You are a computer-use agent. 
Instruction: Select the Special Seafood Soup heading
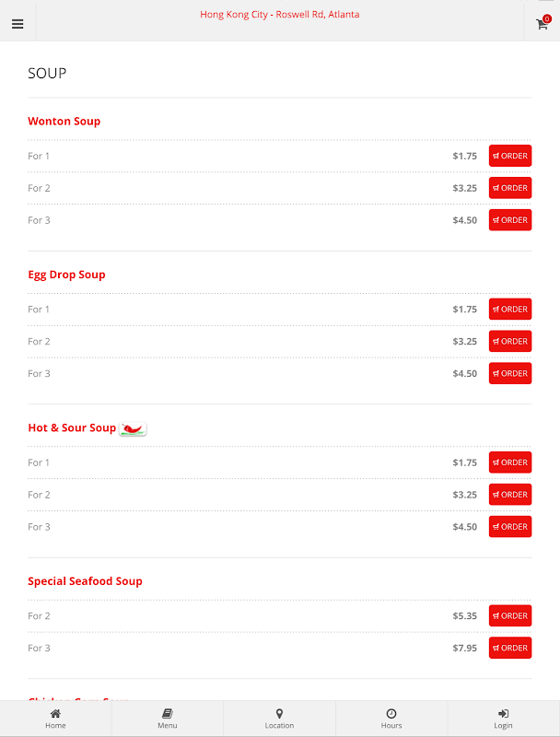85,581
